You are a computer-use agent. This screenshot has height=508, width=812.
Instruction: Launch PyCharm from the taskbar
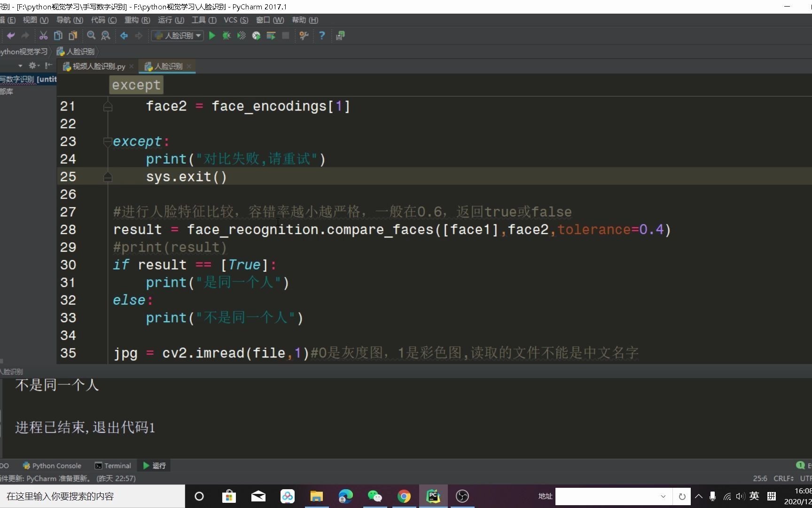pyautogui.click(x=432, y=496)
